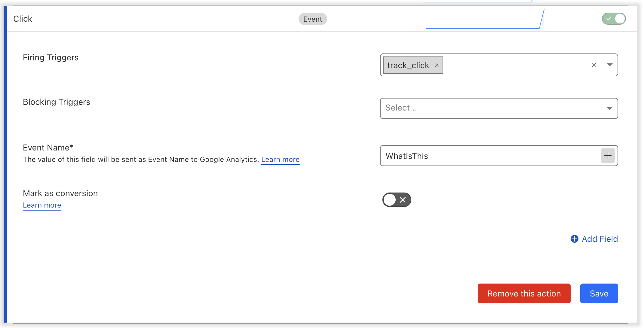Click the Add Field text link
This screenshot has width=644, height=328.
(x=600, y=239)
